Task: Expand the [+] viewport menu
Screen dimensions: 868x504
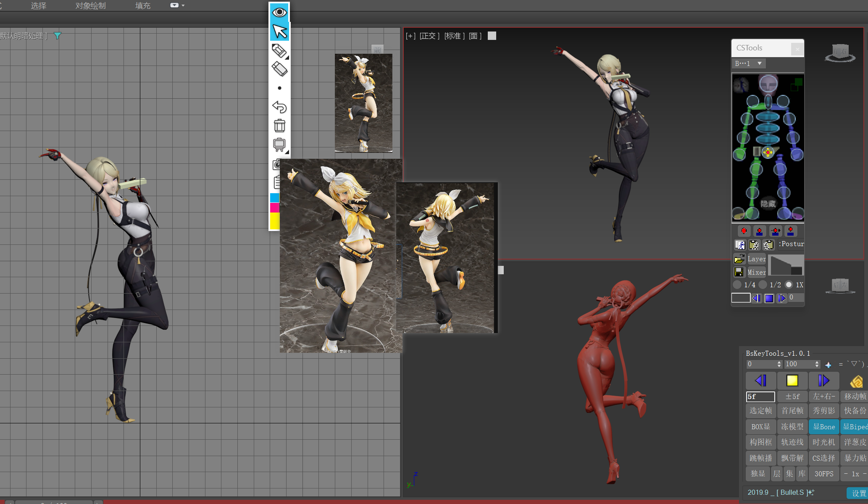Action: [410, 36]
